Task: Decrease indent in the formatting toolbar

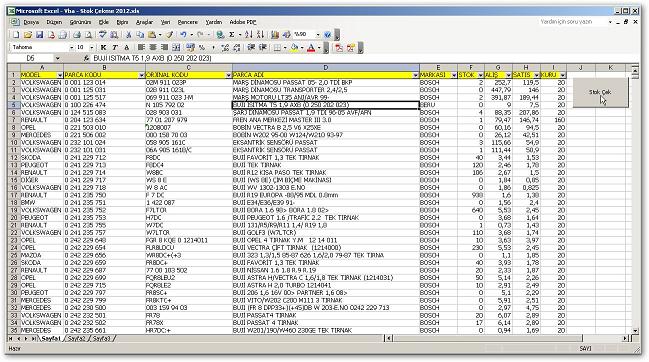Action: point(251,48)
